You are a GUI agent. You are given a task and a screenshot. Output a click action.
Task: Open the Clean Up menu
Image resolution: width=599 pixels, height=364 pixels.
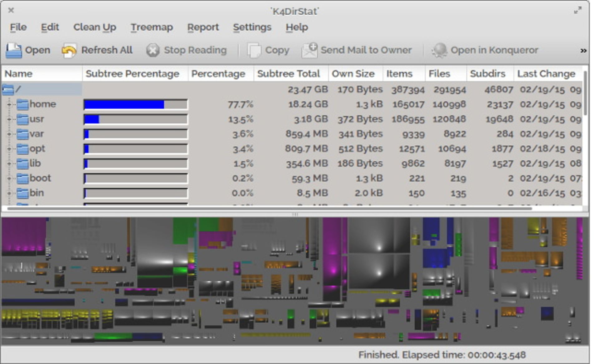tap(95, 27)
